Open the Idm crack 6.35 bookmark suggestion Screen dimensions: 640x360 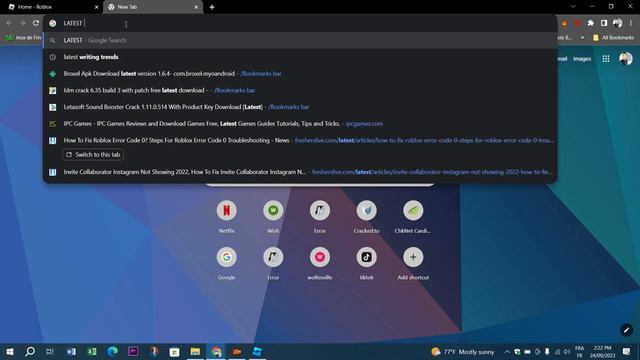(300, 91)
